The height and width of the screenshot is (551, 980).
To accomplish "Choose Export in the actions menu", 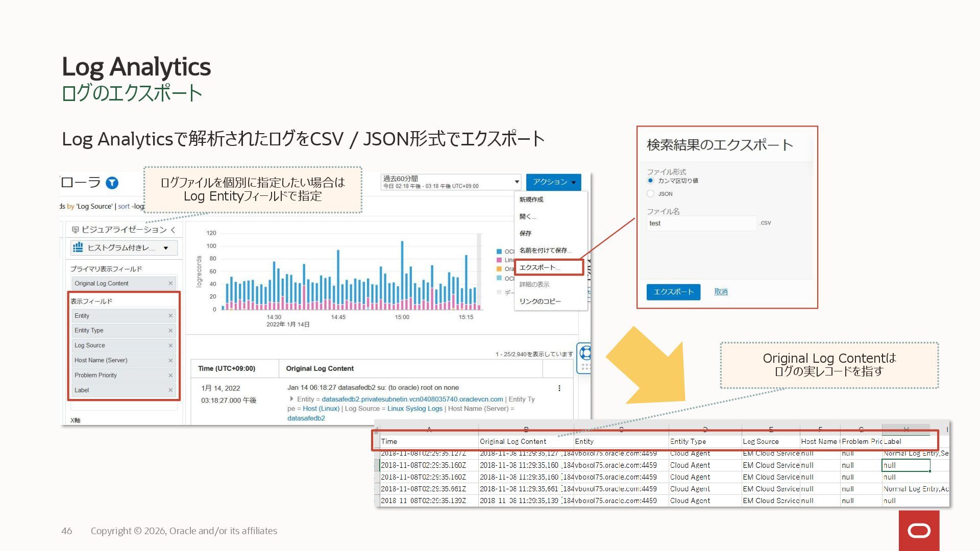I will (540, 267).
